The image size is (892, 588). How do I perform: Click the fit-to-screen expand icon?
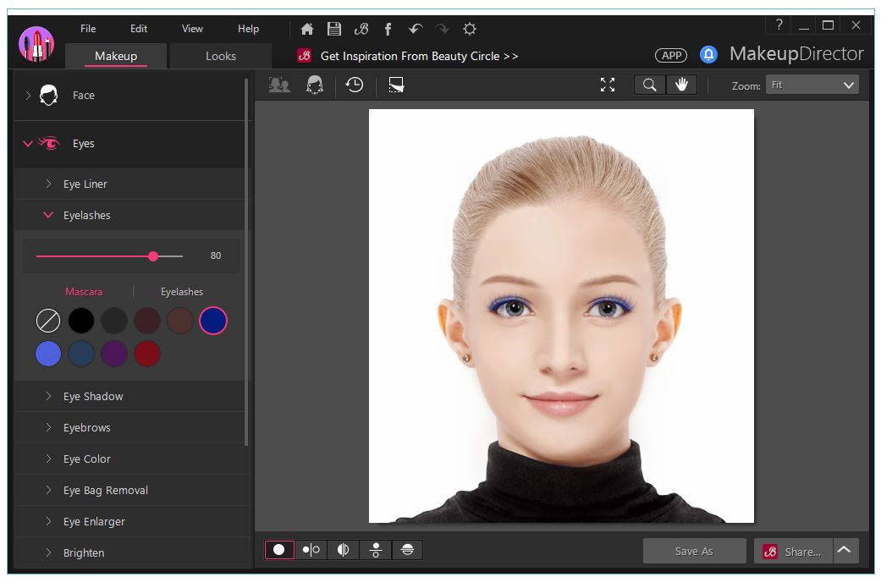click(x=608, y=85)
